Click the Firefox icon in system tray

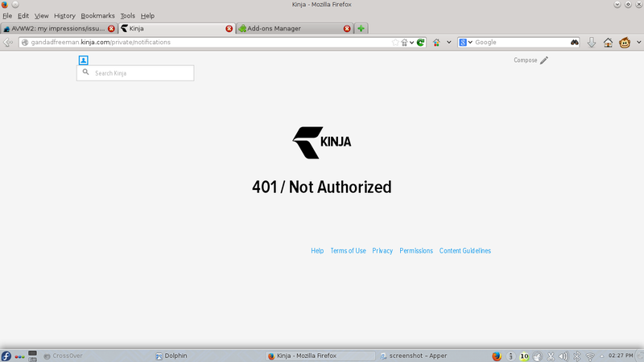pos(497,356)
